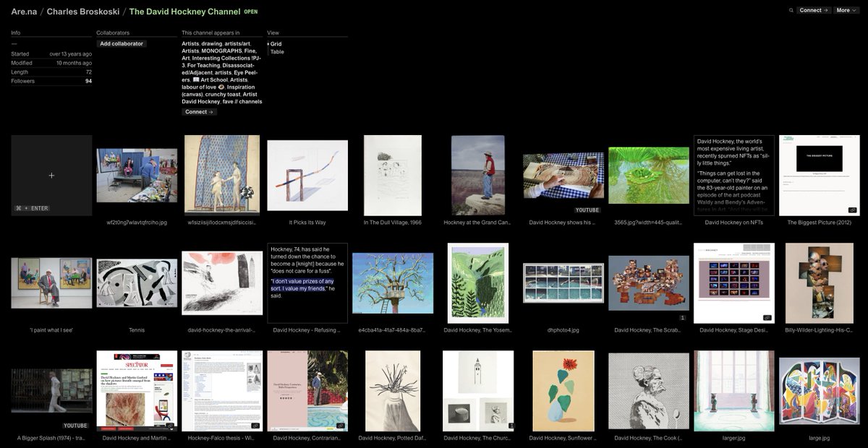This screenshot has height=448, width=868.
Task: Open the Billy-Wilder-Lighting-His-Cigar collage block
Action: tap(820, 283)
